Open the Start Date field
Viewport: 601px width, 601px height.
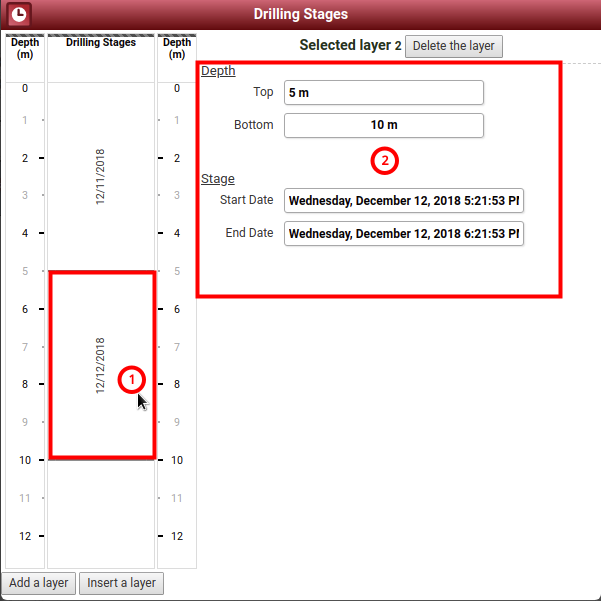coord(403,200)
